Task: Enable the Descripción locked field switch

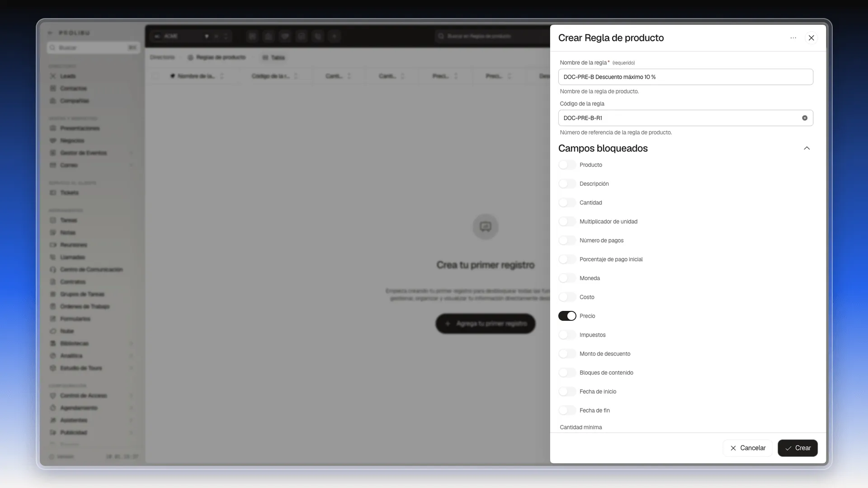Action: tap(567, 184)
